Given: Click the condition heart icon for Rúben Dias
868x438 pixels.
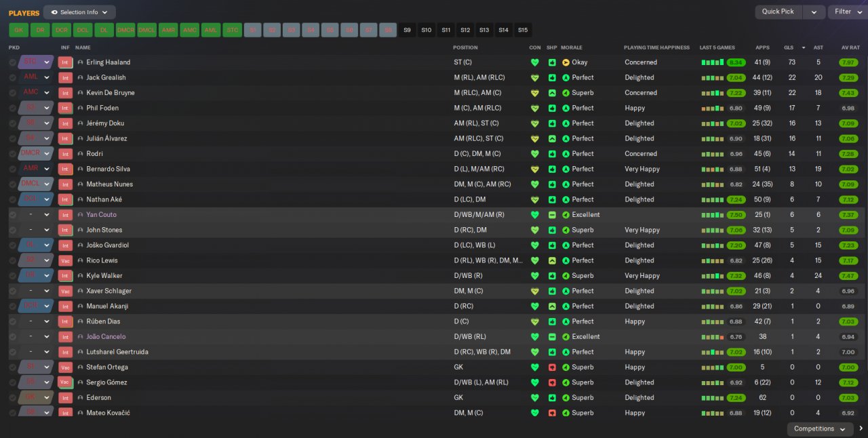Looking at the screenshot, I should pos(535,321).
